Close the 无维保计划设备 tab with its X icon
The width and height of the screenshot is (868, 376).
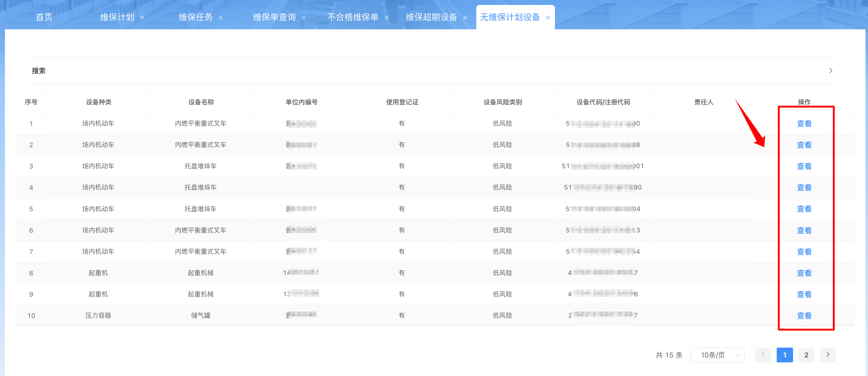point(548,18)
